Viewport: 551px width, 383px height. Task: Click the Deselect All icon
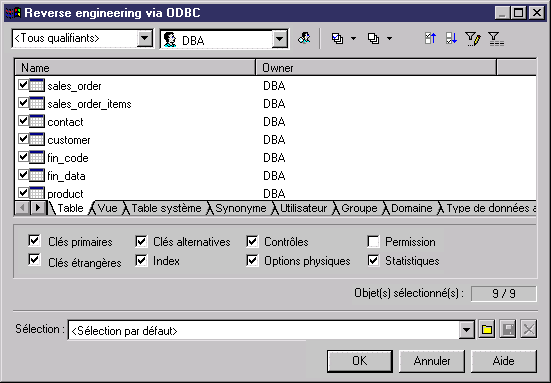coord(373,38)
